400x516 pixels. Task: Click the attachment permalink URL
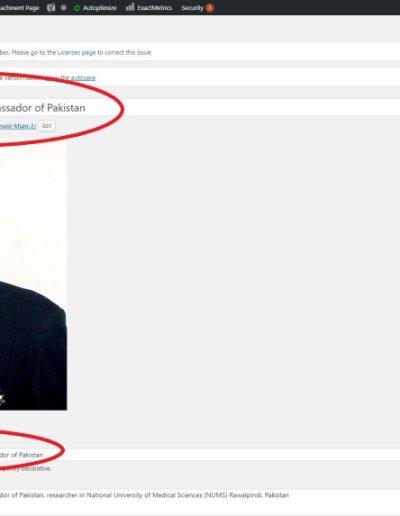click(18, 126)
